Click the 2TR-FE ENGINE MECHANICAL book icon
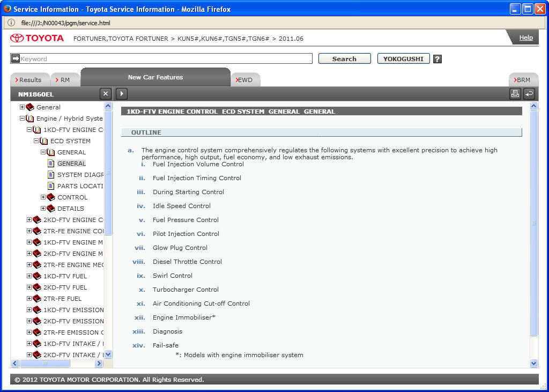This screenshot has width=549, height=392. coord(37,265)
